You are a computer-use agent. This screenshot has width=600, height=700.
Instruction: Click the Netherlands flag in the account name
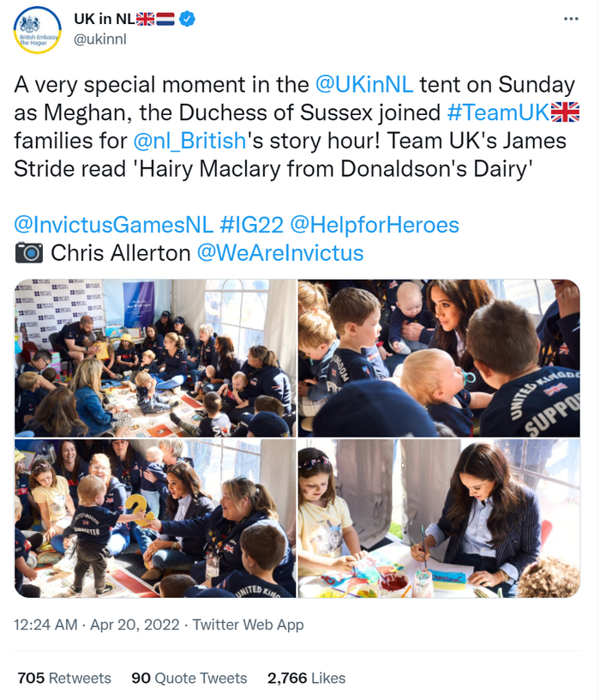click(165, 19)
